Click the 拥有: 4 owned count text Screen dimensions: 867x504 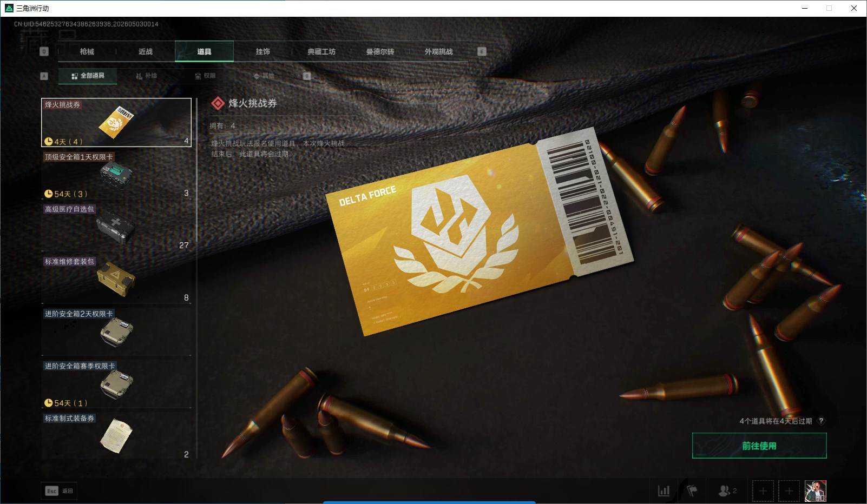coord(222,125)
